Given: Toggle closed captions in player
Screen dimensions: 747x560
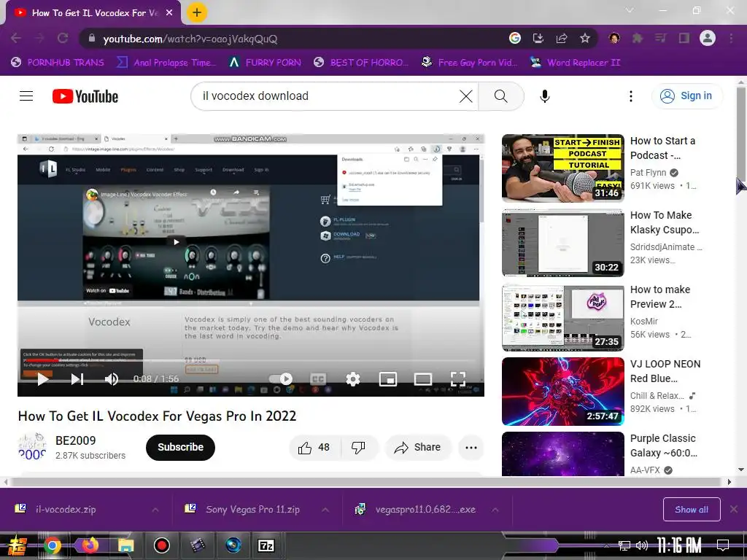Looking at the screenshot, I should coord(318,379).
